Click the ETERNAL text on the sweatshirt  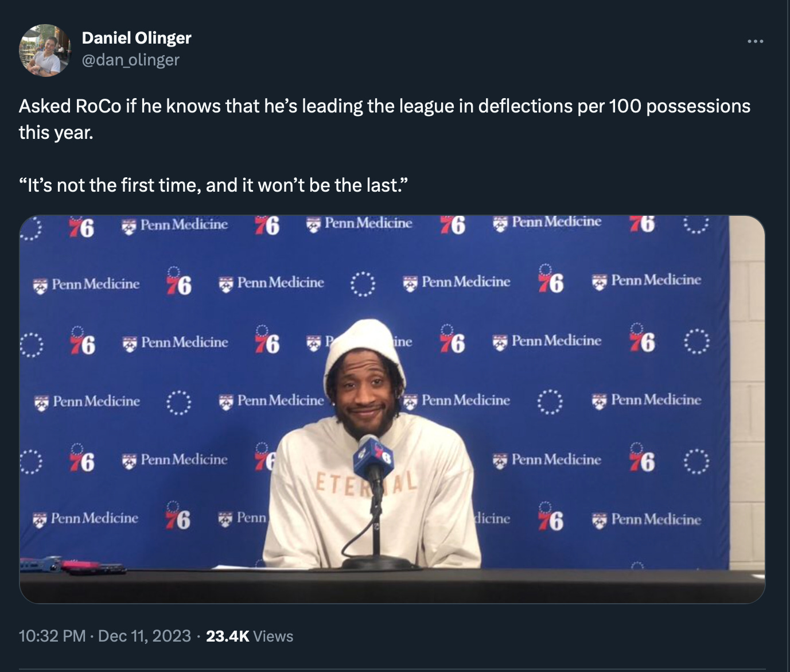367,481
